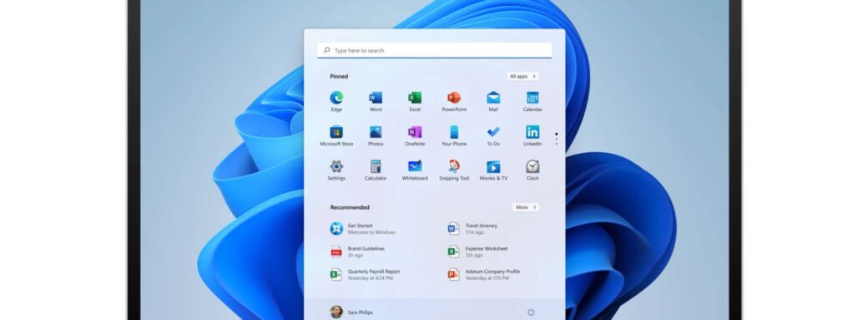This screenshot has width=868, height=320.
Task: Jump to the first pinned page dot
Action: click(556, 134)
